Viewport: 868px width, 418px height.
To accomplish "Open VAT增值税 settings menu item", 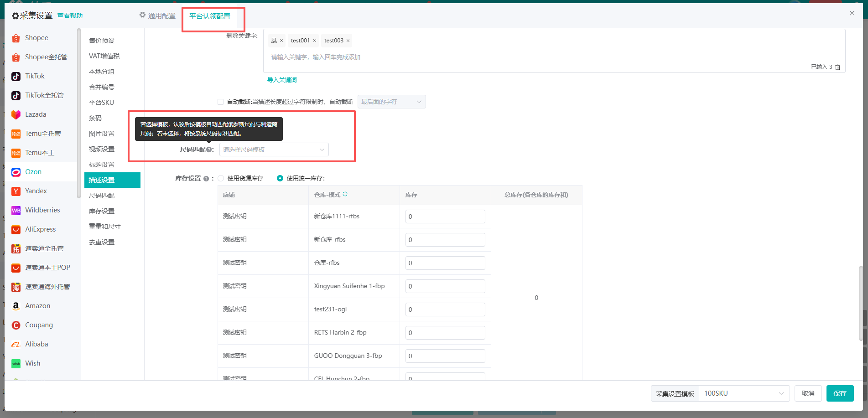I will [x=104, y=56].
